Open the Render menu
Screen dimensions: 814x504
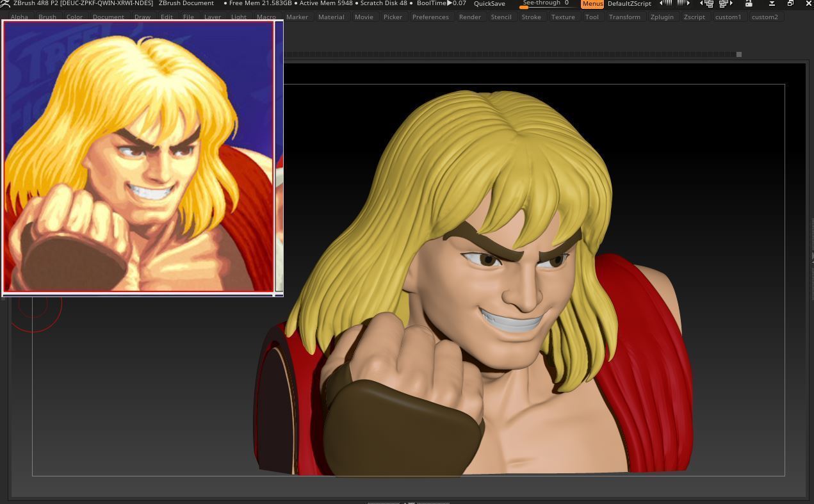point(470,17)
